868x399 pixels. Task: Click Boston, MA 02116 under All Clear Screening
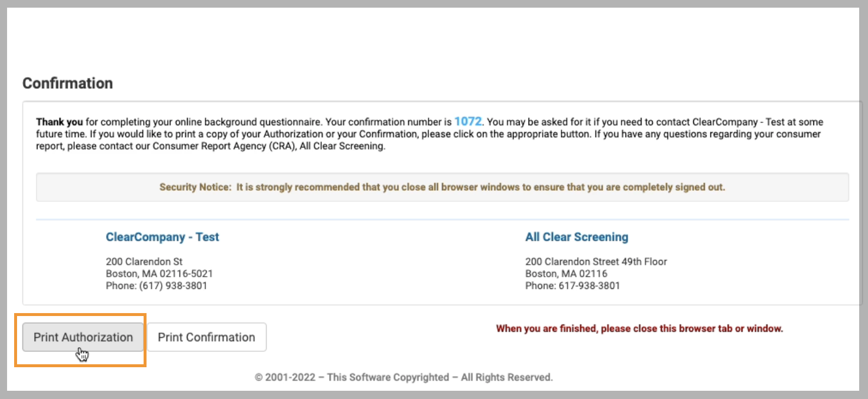click(566, 274)
